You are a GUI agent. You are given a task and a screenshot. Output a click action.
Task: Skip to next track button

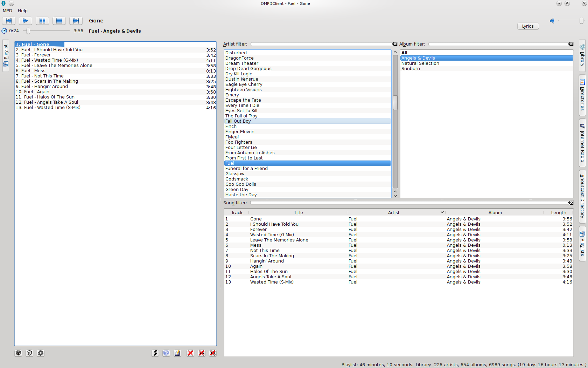[76, 21]
